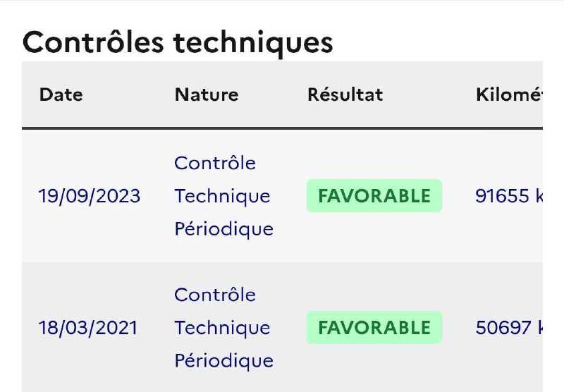Viewport: 564px width, 392px height.
Task: Click the 50697 km mileage value
Action: [x=509, y=328]
